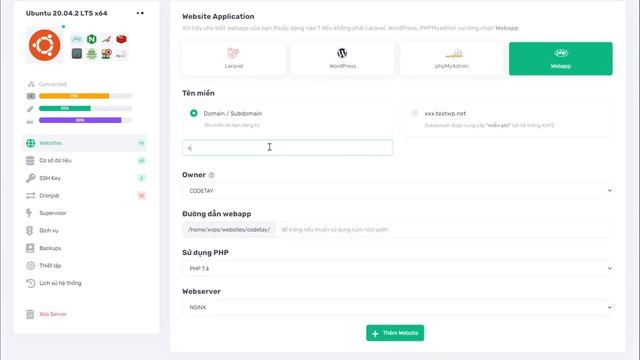Click the trash icon beside Xóa Server
The height and width of the screenshot is (360, 640).
click(x=30, y=314)
